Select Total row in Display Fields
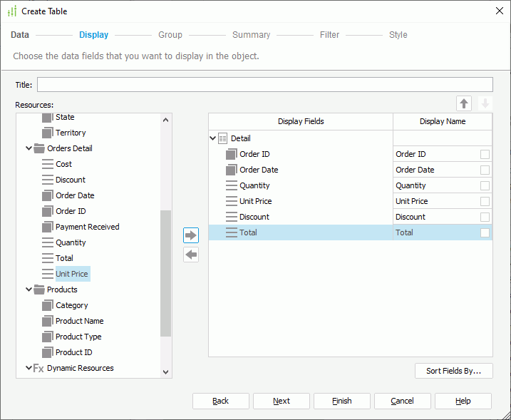Viewport: 511px width, 420px height. coord(301,232)
